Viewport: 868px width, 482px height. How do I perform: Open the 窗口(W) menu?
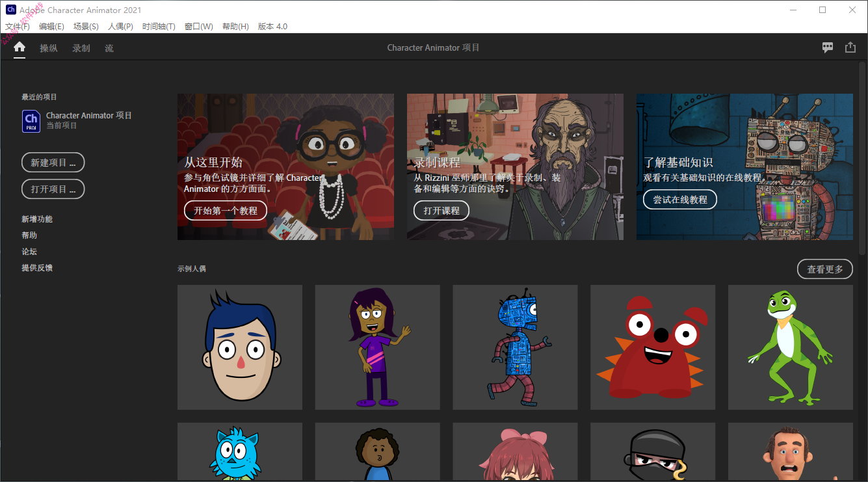(x=198, y=27)
